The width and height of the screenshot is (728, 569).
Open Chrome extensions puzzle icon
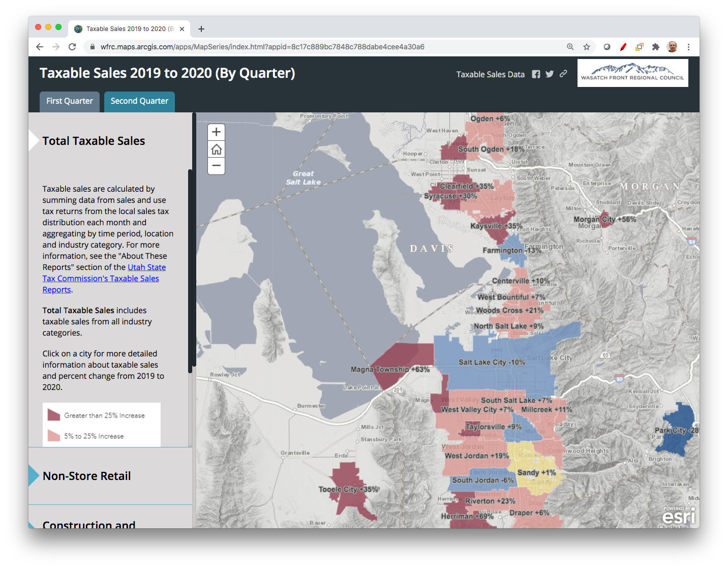[656, 47]
